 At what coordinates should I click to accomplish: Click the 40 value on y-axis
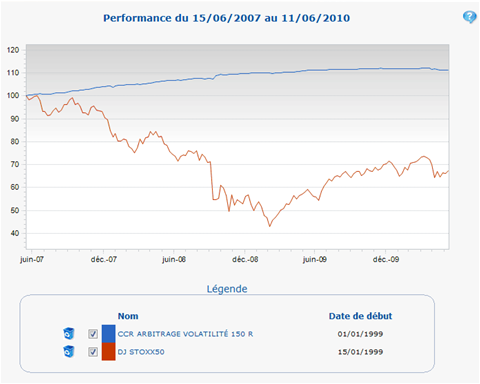click(15, 233)
